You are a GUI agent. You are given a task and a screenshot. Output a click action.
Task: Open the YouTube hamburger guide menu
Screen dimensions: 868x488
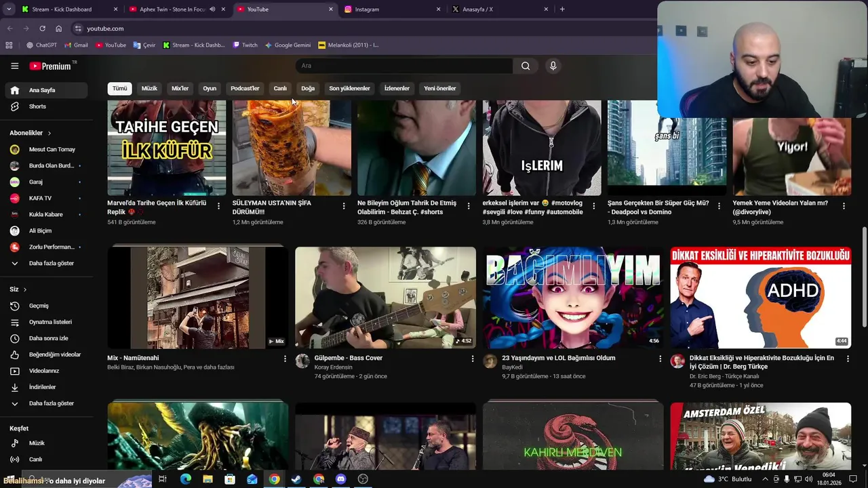click(x=14, y=66)
